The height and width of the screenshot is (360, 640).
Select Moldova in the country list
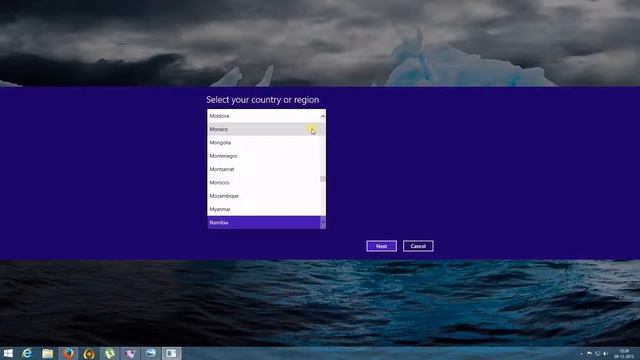coord(264,116)
